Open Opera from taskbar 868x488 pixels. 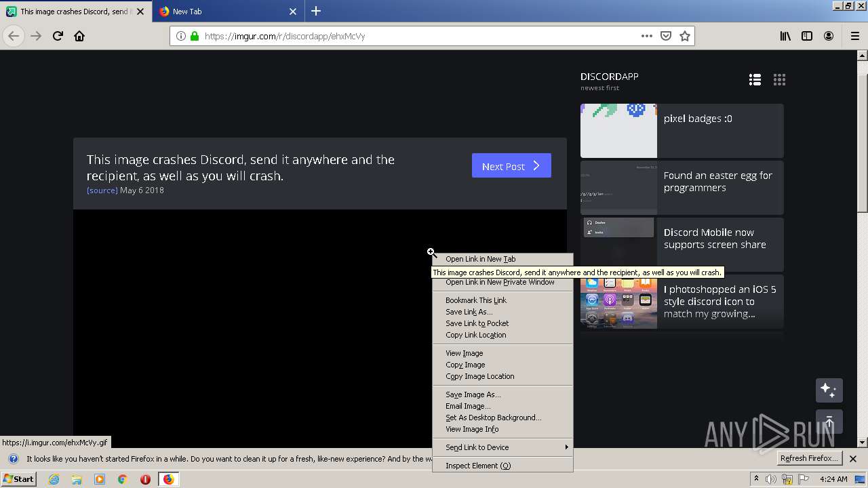(x=145, y=479)
